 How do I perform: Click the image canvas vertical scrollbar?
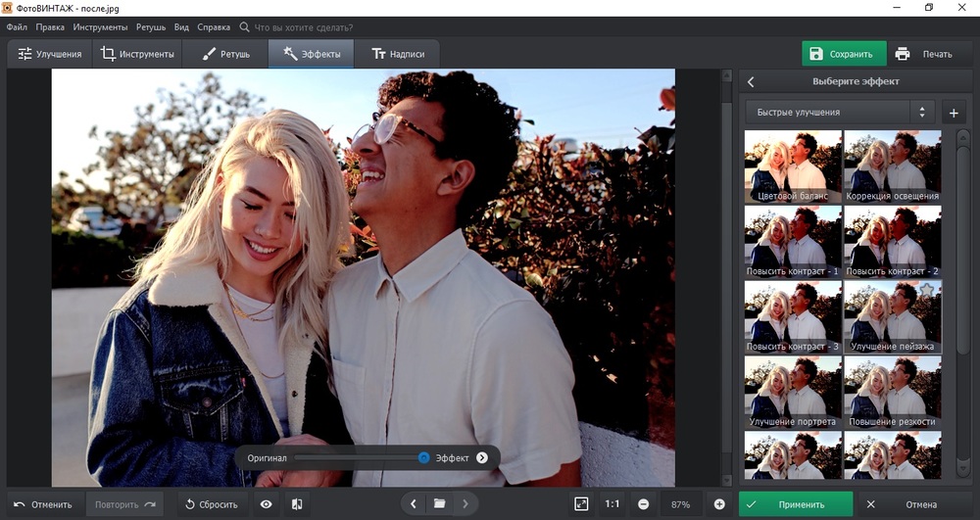[726, 278]
